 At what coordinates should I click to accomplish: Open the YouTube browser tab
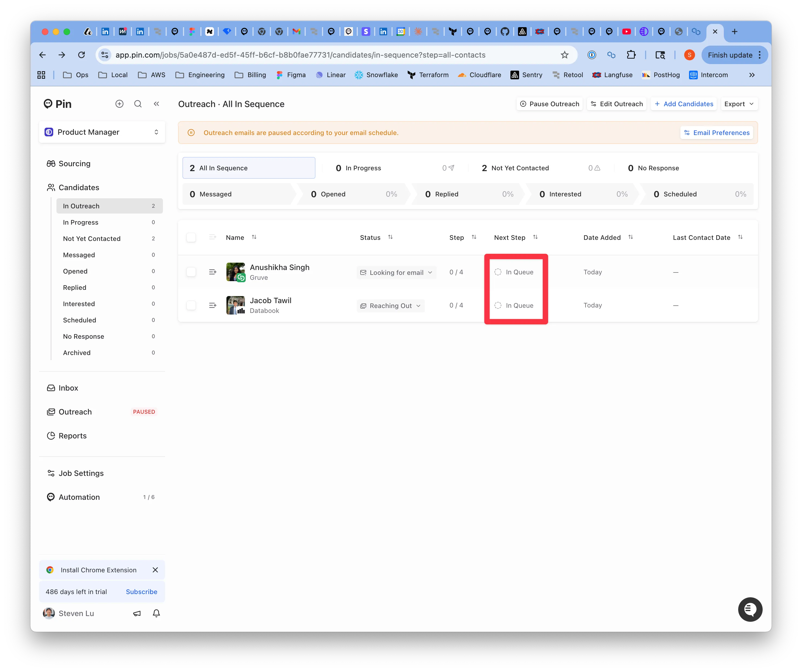[626, 32]
